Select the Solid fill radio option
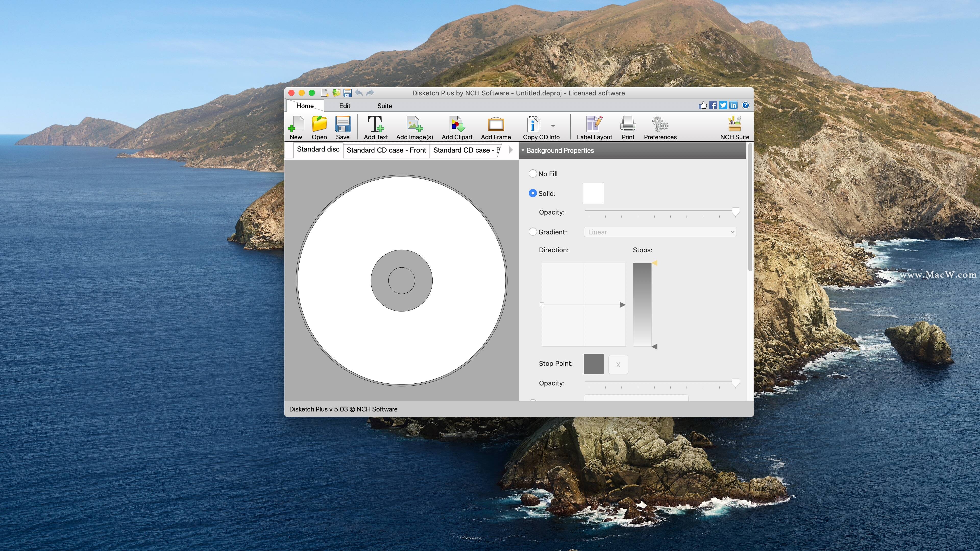The image size is (980, 551). (x=533, y=193)
